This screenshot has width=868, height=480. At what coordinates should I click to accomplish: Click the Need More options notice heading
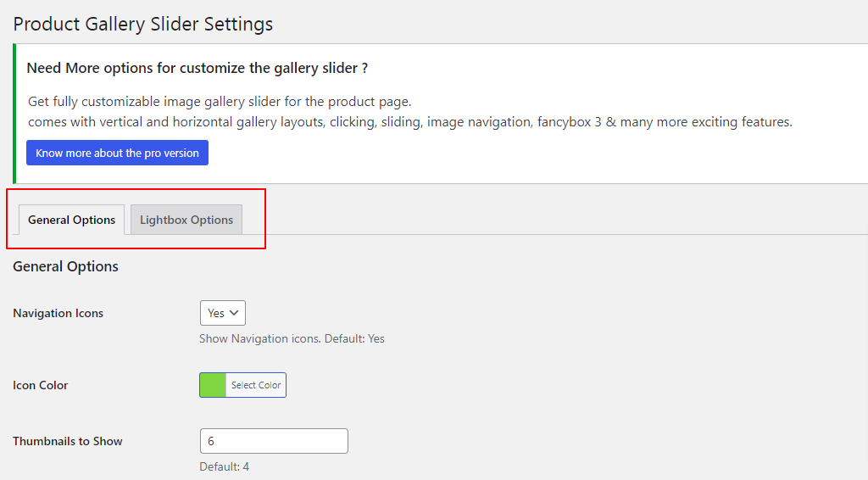[197, 68]
